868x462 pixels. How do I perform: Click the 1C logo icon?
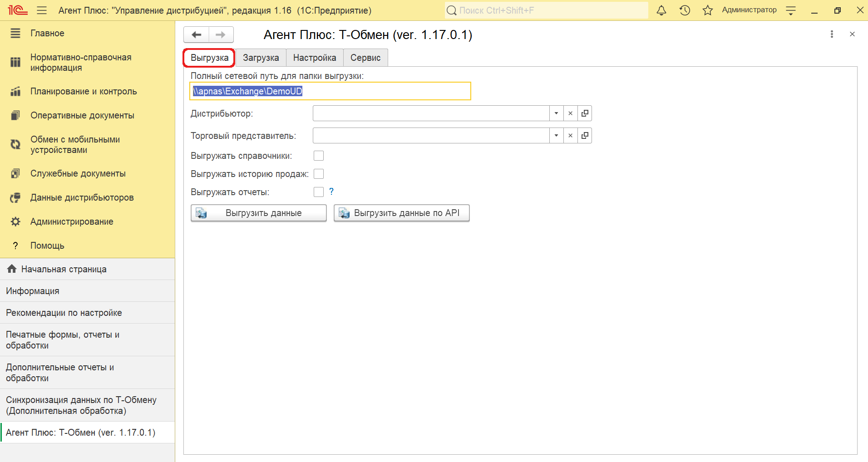pos(18,10)
